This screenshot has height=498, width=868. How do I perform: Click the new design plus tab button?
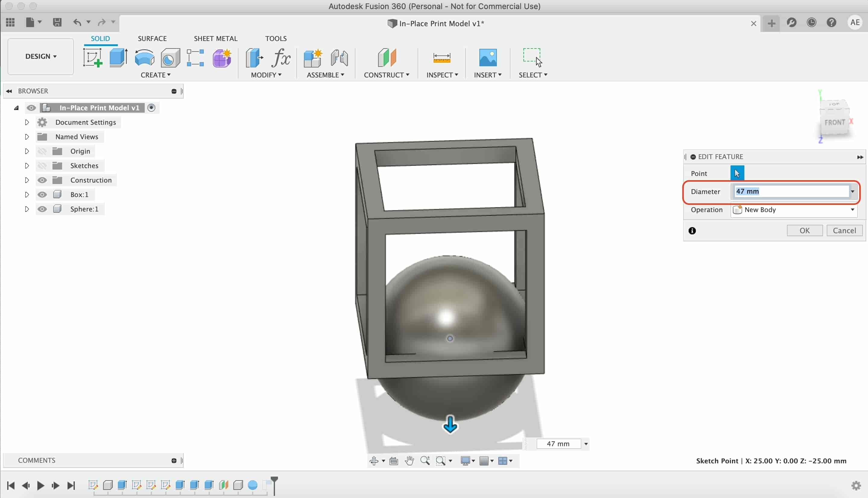pyautogui.click(x=771, y=23)
